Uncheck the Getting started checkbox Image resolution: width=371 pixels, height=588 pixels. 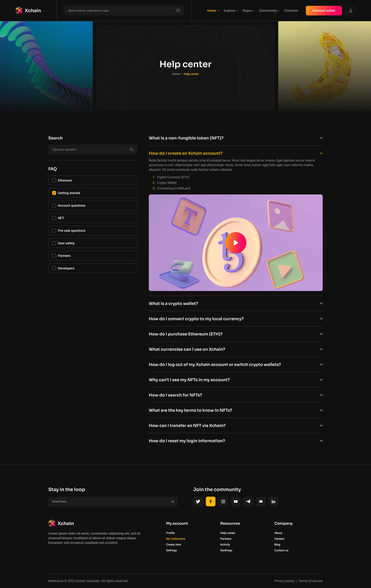coord(54,193)
